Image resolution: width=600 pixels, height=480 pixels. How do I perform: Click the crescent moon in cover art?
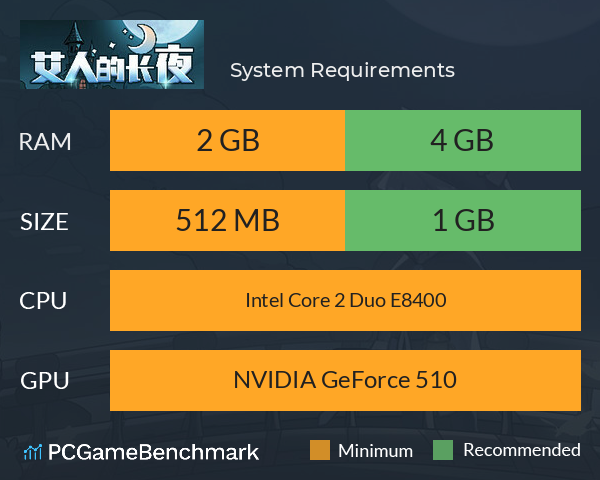tap(143, 37)
